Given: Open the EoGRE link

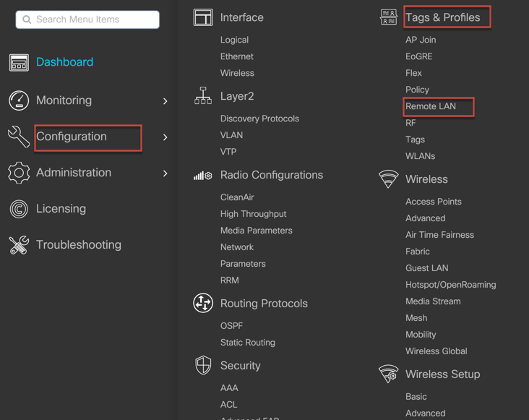Looking at the screenshot, I should [x=418, y=56].
